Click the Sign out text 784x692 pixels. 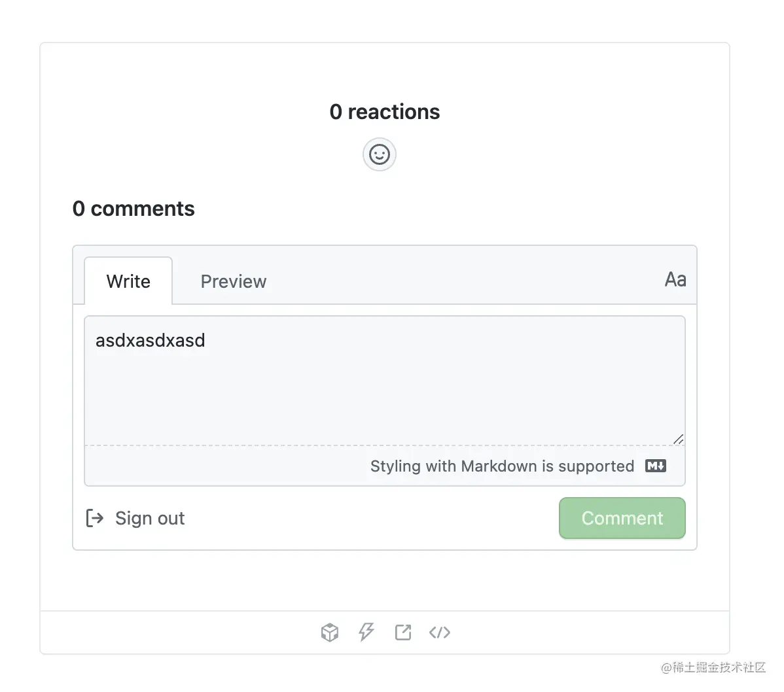pos(150,518)
